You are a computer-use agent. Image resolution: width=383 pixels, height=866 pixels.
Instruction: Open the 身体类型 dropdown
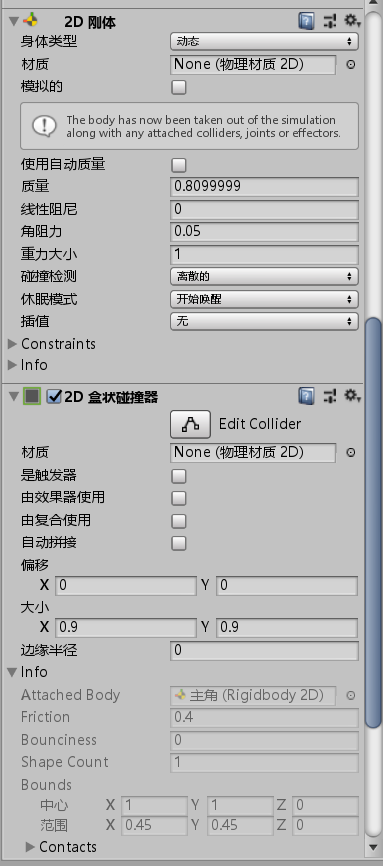[264, 41]
